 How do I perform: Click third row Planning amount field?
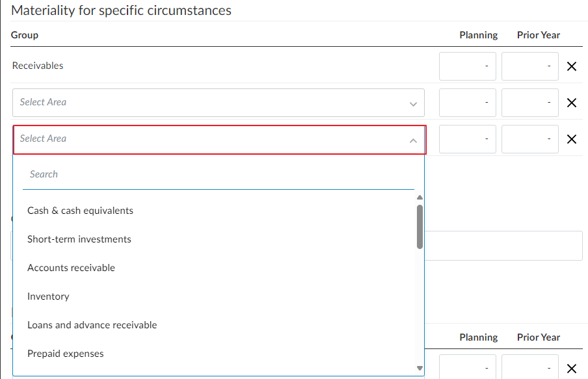(467, 139)
